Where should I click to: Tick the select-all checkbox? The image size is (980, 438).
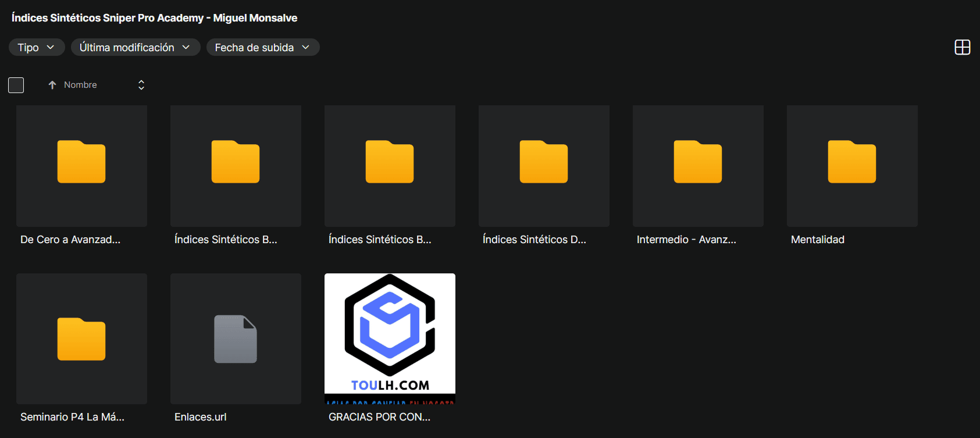click(16, 85)
